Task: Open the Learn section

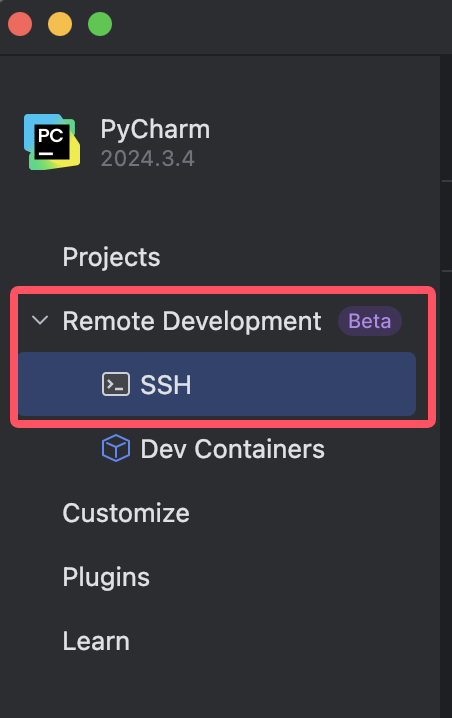Action: pyautogui.click(x=96, y=641)
